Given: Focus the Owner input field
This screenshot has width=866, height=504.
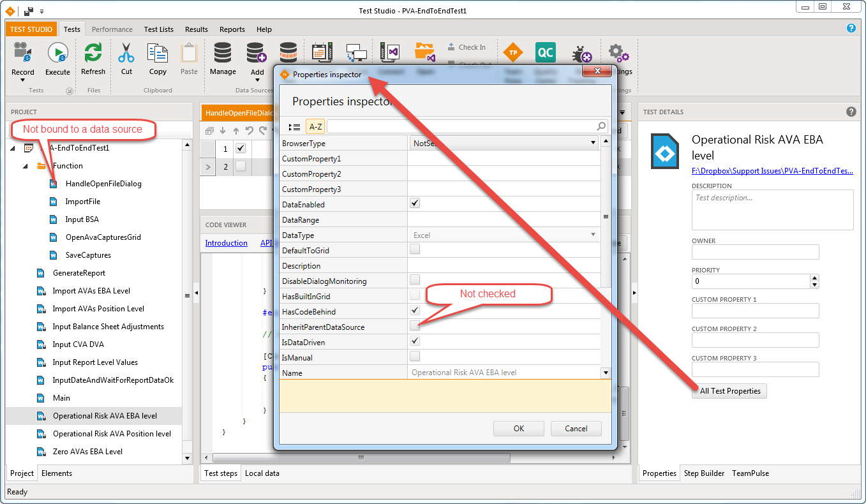Looking at the screenshot, I should coord(755,252).
